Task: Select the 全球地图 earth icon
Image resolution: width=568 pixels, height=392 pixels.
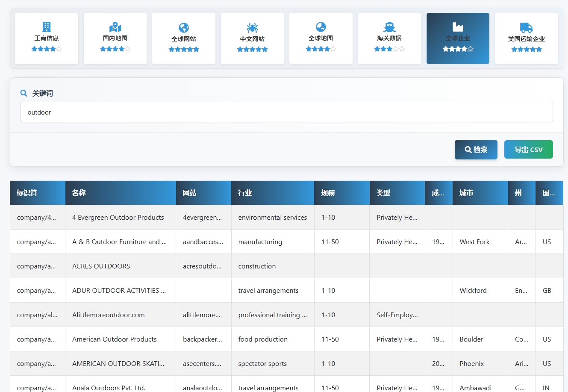Action: [x=321, y=27]
